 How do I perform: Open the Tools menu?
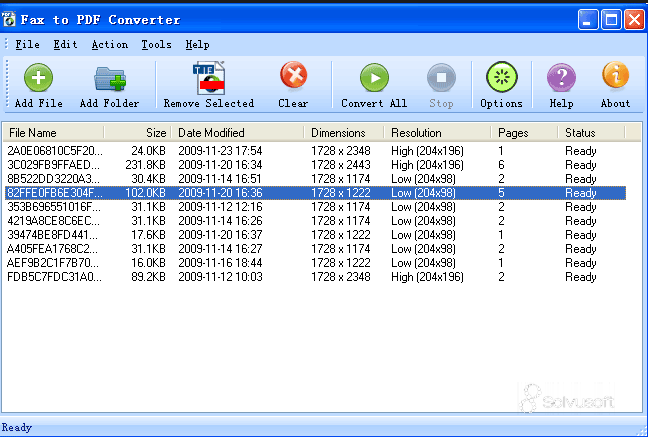pos(156,44)
